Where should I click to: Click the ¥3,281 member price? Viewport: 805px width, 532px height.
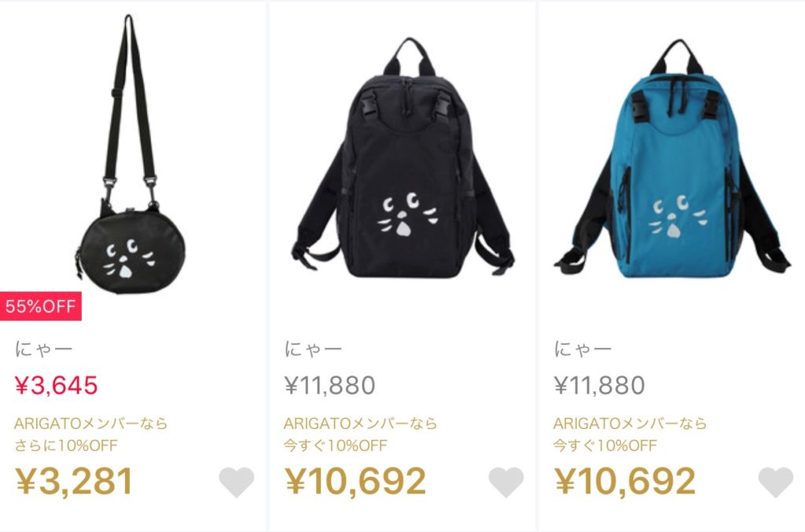(x=75, y=481)
